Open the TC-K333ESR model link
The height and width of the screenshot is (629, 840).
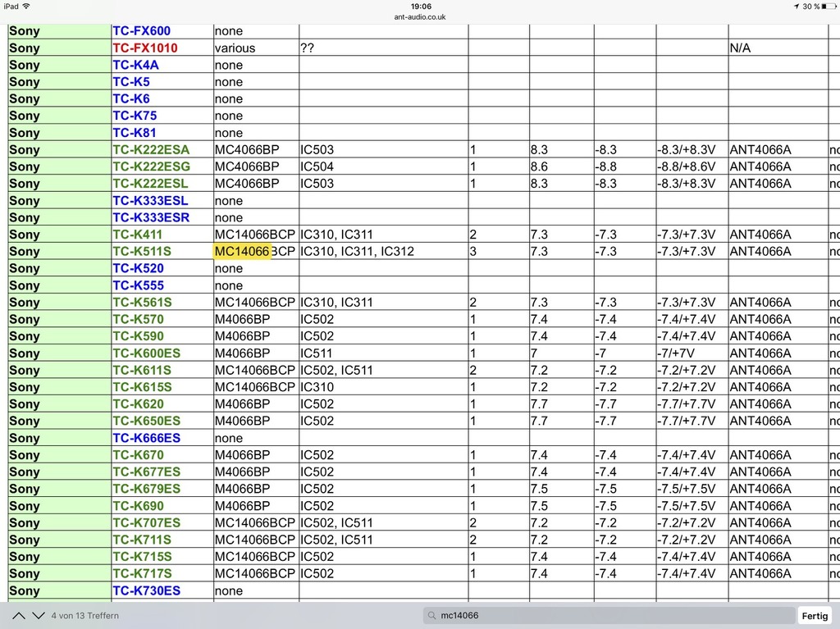[x=151, y=217]
